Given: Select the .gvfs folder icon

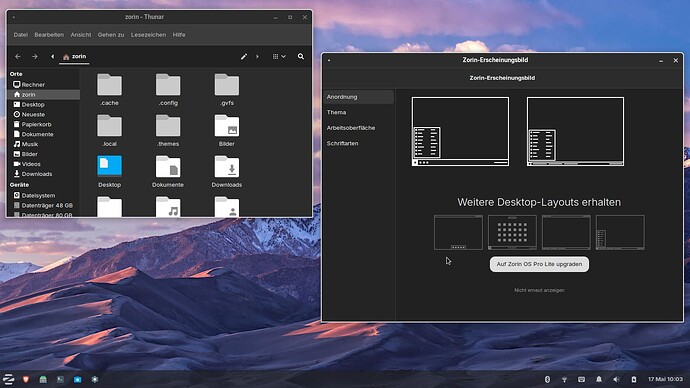Looking at the screenshot, I should point(227,84).
